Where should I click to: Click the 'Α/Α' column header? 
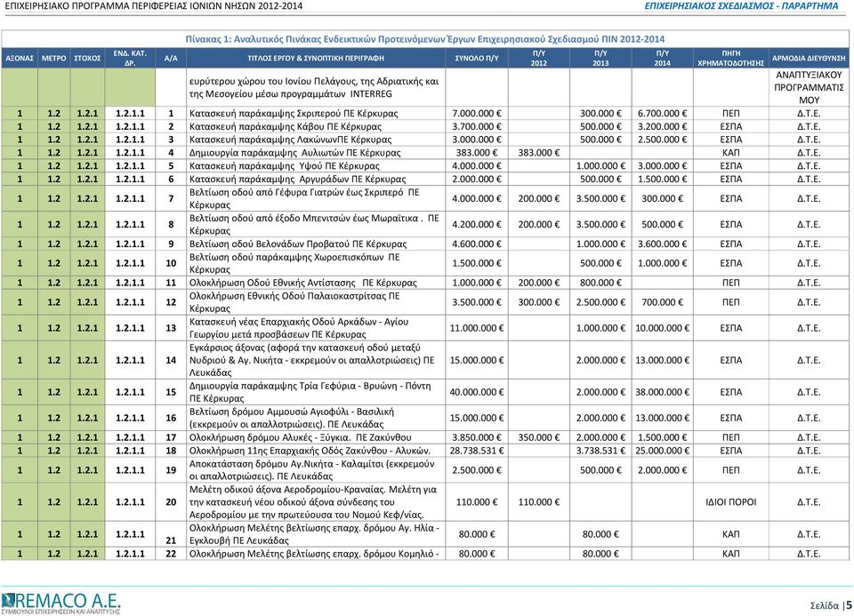[x=171, y=59]
